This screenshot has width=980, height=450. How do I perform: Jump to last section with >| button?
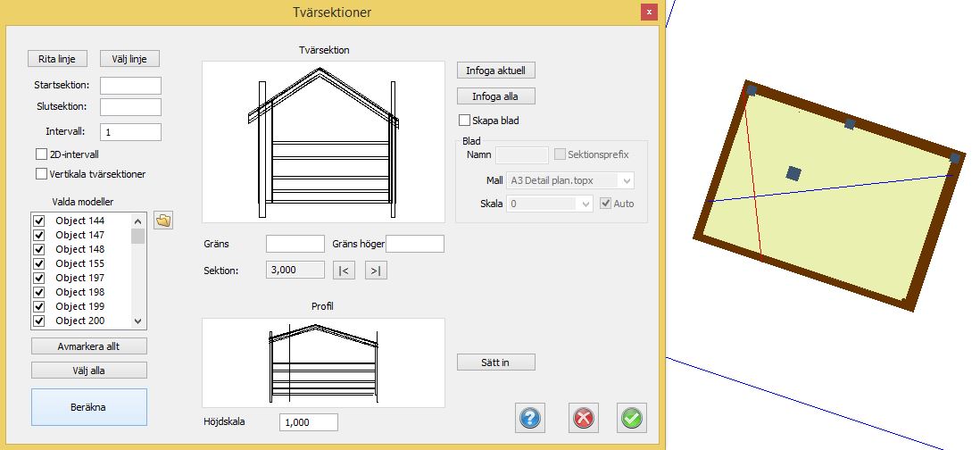pos(376,271)
